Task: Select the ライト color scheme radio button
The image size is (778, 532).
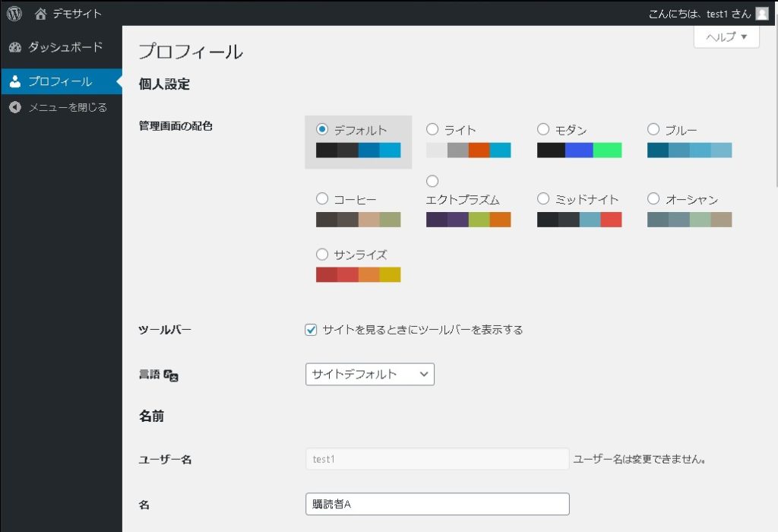Action: [432, 129]
